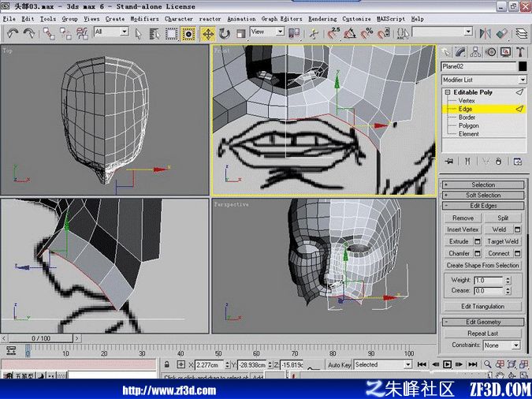Click the Use Pivot Point Center icon
Image resolution: width=532 pixels, height=399 pixels.
tap(294, 33)
